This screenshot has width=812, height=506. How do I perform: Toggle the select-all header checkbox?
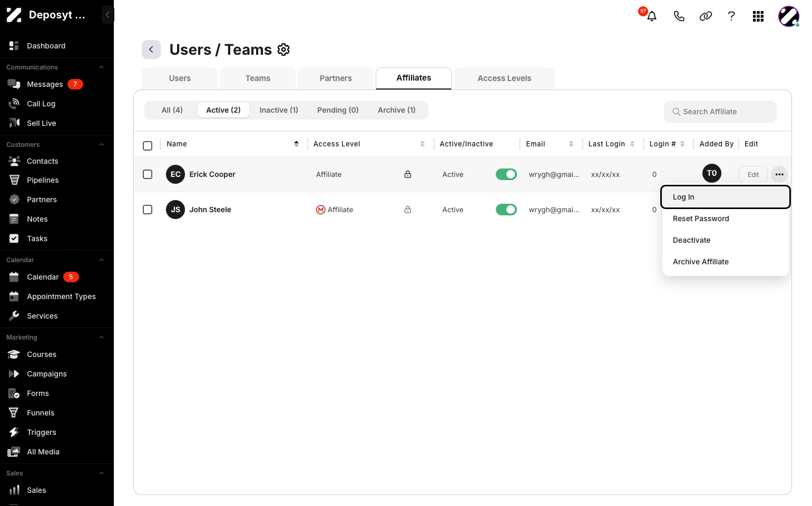click(x=148, y=145)
